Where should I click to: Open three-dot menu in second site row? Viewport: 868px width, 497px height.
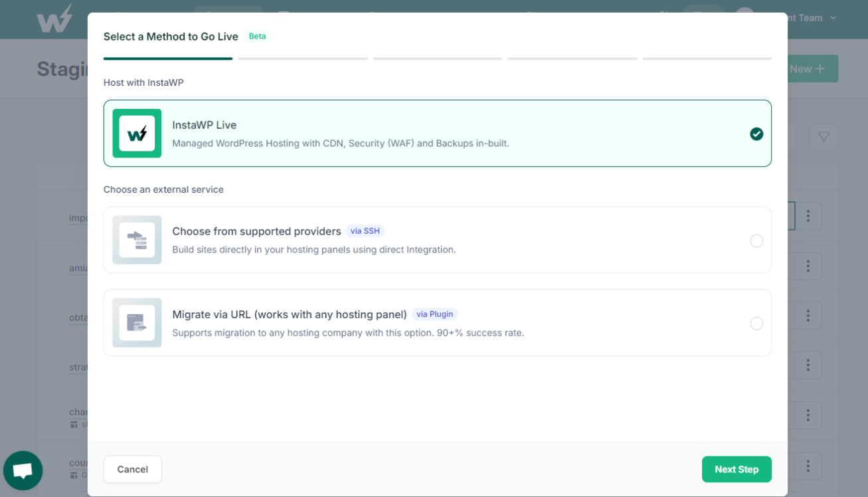[x=808, y=266]
